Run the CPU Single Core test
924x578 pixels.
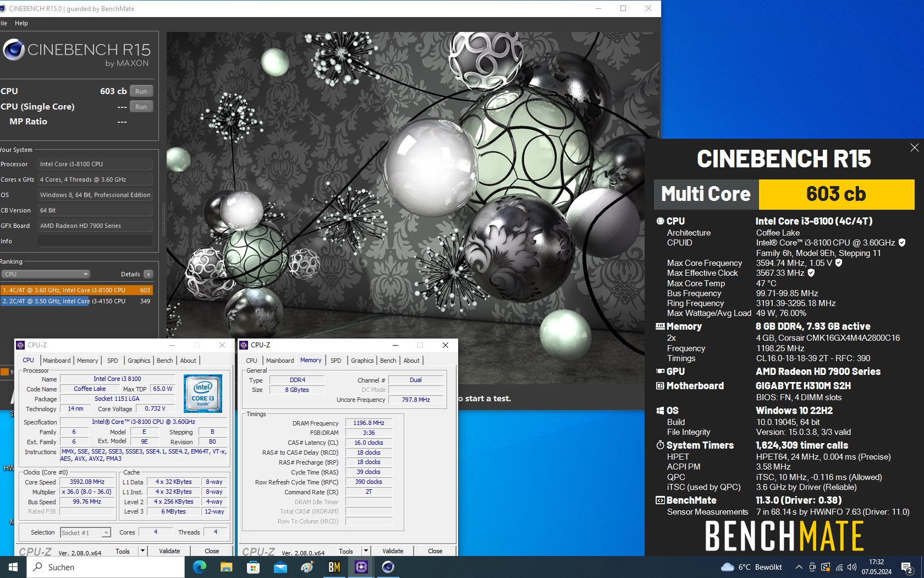(x=141, y=107)
